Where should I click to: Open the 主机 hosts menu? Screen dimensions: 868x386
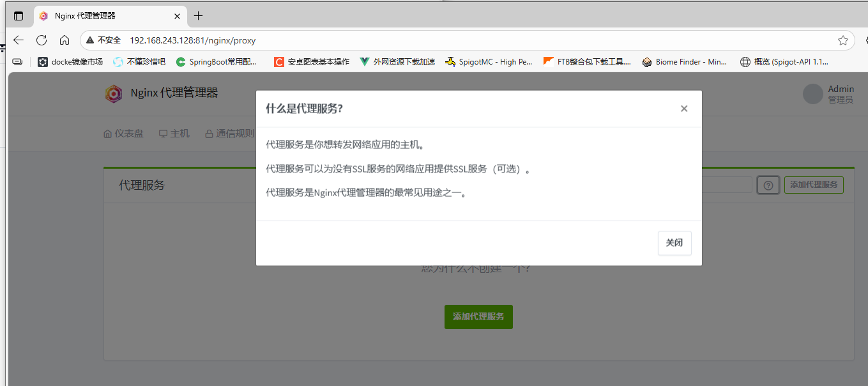[174, 134]
